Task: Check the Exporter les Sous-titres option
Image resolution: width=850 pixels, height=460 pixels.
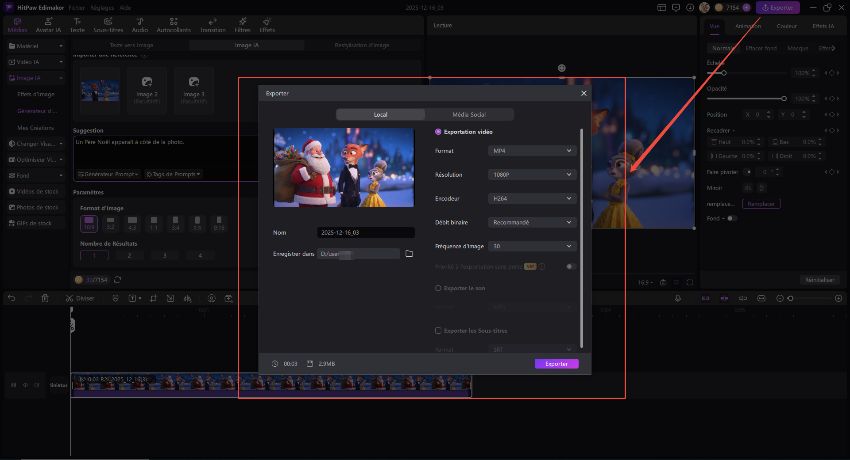Action: (438, 331)
